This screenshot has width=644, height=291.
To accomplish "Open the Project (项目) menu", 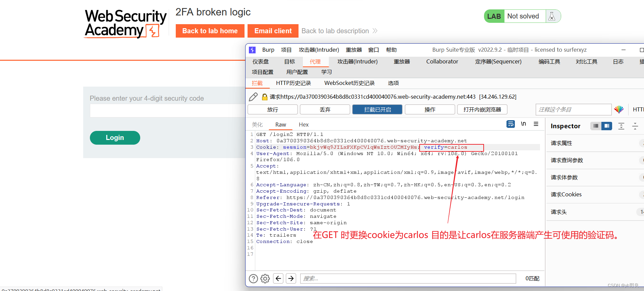I will (x=286, y=50).
